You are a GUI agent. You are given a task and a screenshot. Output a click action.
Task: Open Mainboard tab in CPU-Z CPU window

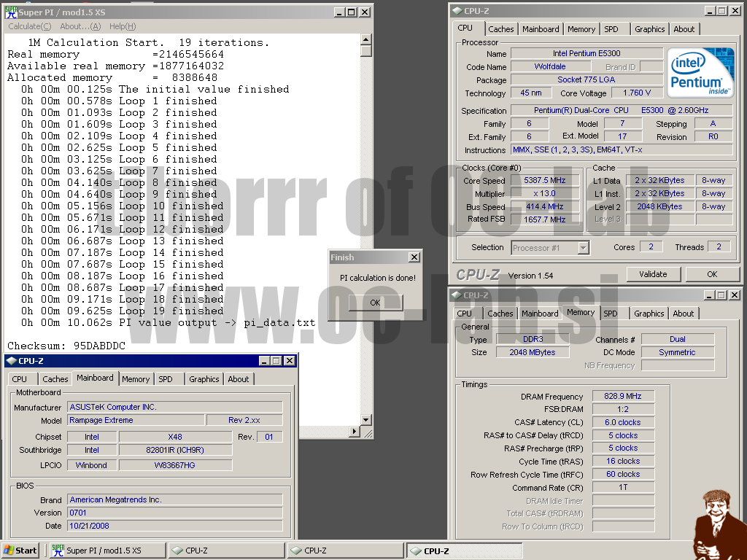coord(541,29)
